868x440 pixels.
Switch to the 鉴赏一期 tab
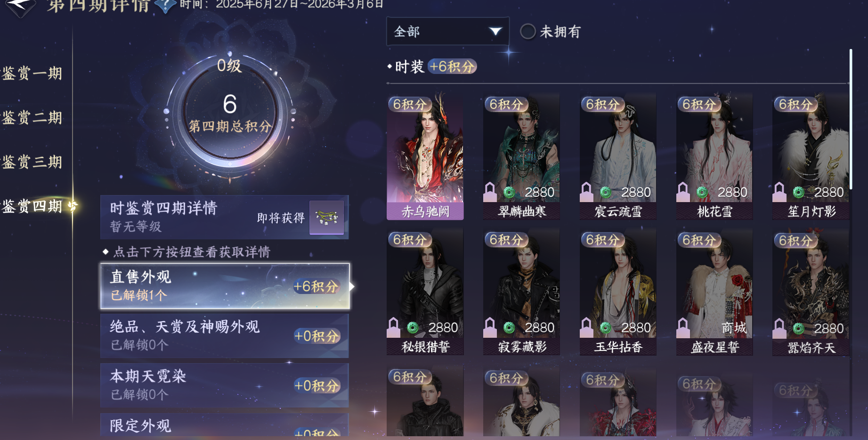point(32,73)
